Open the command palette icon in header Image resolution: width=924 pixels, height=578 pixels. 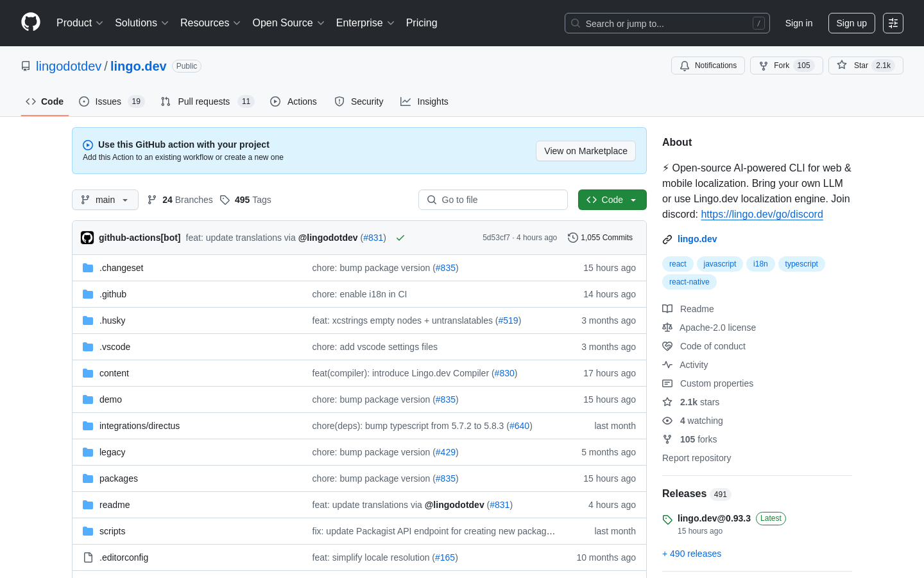(893, 23)
